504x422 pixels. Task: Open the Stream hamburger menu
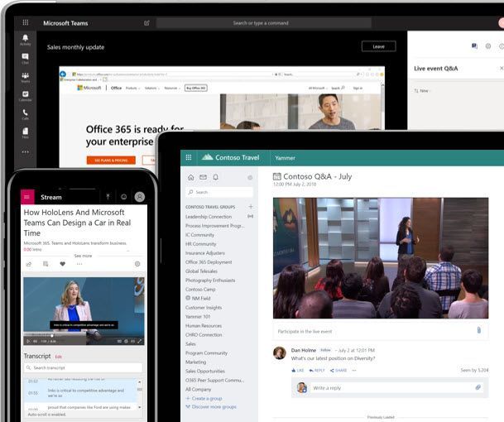tap(27, 197)
